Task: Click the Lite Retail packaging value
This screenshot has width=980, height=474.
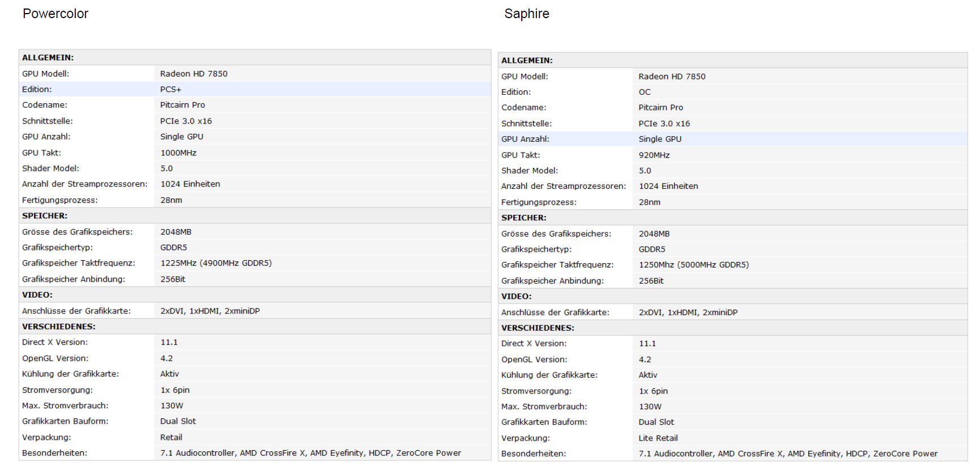Action: (x=658, y=438)
